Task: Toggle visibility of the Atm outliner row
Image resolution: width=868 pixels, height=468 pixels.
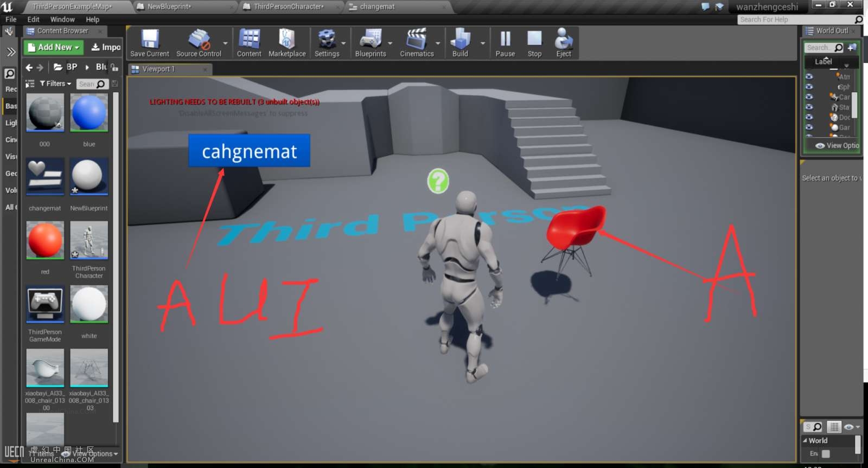Action: [809, 76]
